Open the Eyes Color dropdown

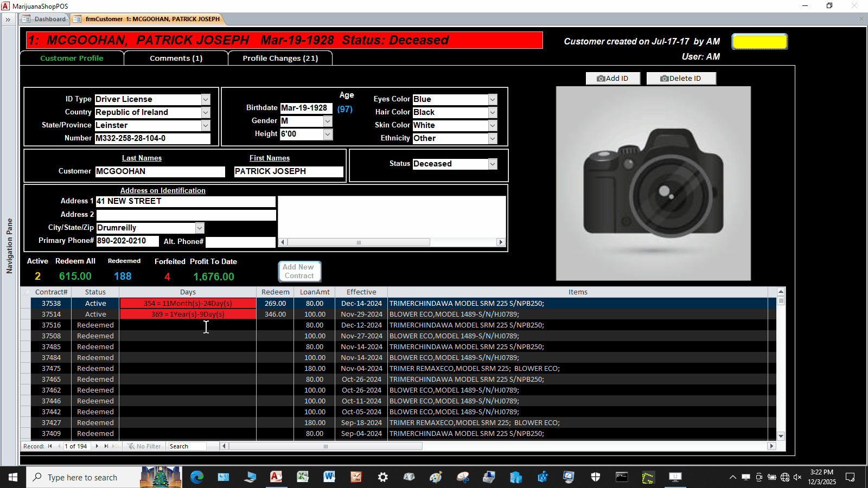click(493, 99)
